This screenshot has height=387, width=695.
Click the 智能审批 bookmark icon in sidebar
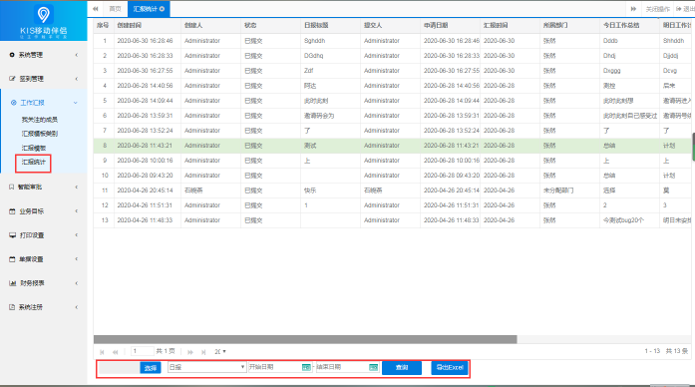click(x=12, y=187)
